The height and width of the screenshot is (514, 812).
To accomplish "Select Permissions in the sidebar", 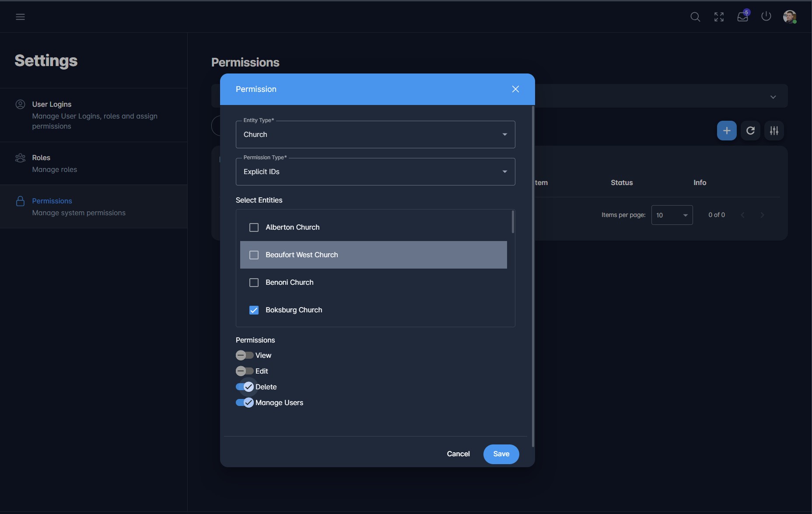I will (52, 201).
